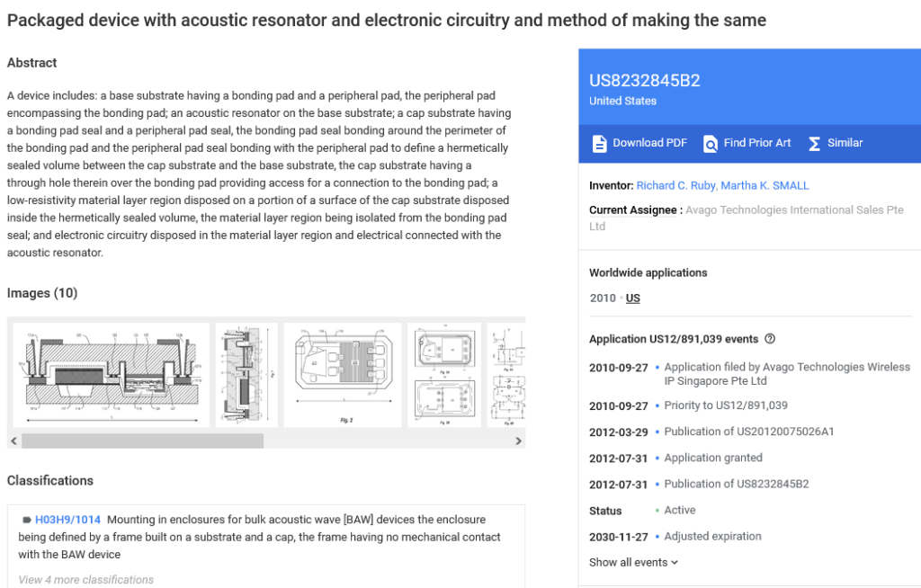This screenshot has width=921, height=588.
Task: Click the Download PDF document icon
Action: pos(599,143)
